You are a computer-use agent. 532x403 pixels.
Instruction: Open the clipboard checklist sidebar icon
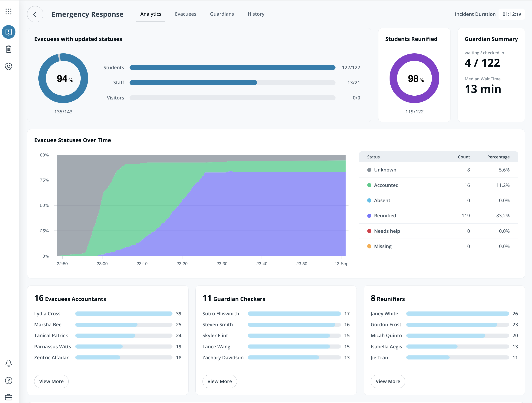pos(8,49)
